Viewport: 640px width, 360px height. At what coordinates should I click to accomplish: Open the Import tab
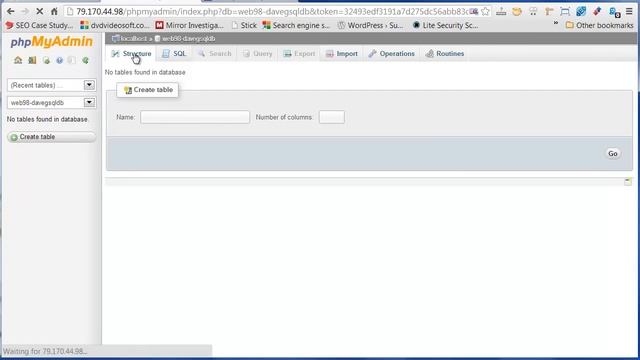(x=342, y=54)
